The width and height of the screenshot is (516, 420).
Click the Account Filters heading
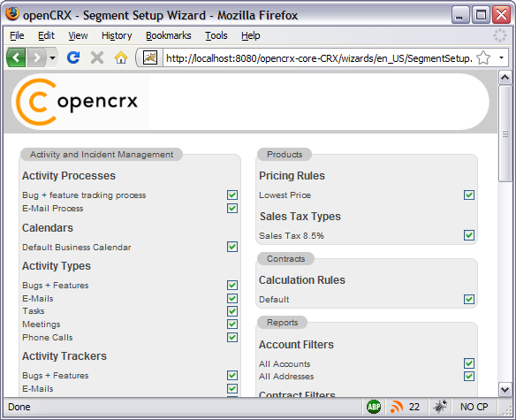[x=296, y=345]
